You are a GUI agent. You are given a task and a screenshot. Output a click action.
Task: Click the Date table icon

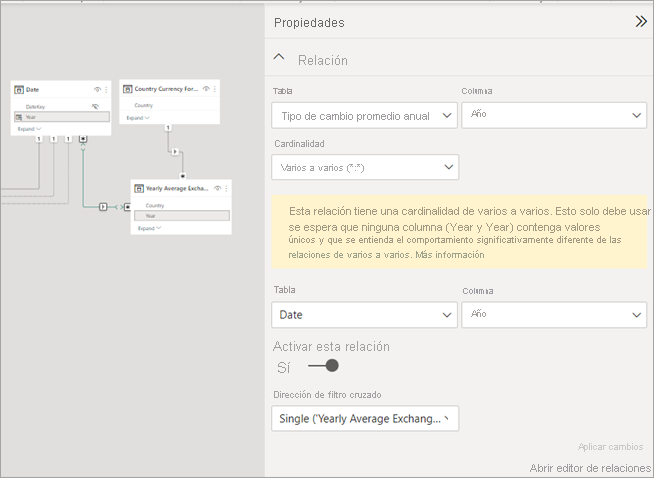pos(20,90)
